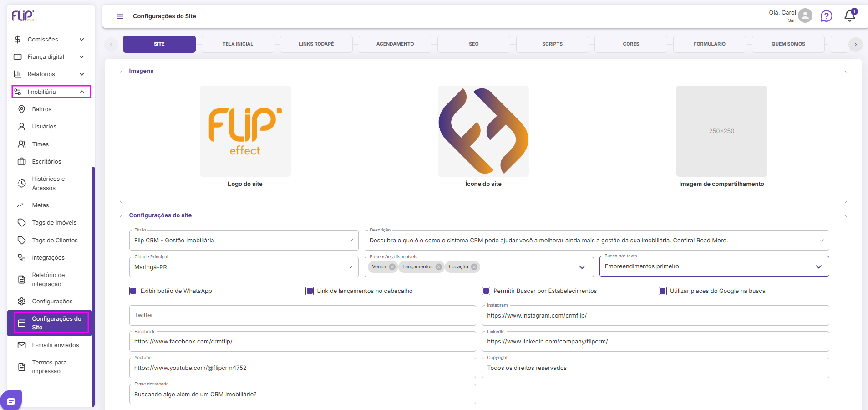Screen dimensions: 868x410
Task: Switch to the CORES tab
Action: 631,44
